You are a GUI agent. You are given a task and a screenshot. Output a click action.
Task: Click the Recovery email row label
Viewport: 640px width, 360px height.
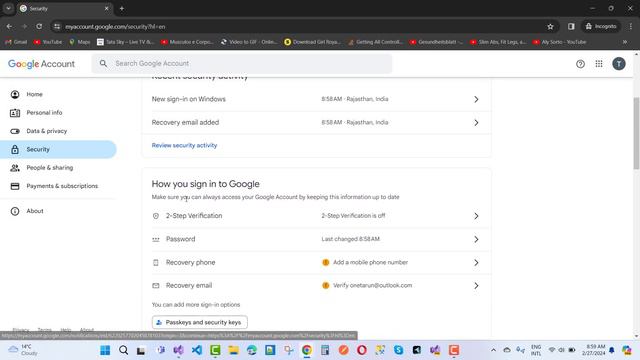pyautogui.click(x=189, y=285)
